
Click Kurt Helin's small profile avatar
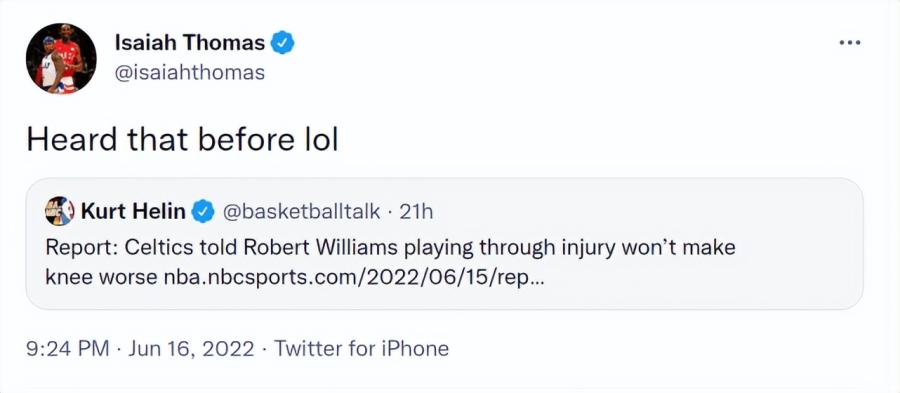click(60, 211)
